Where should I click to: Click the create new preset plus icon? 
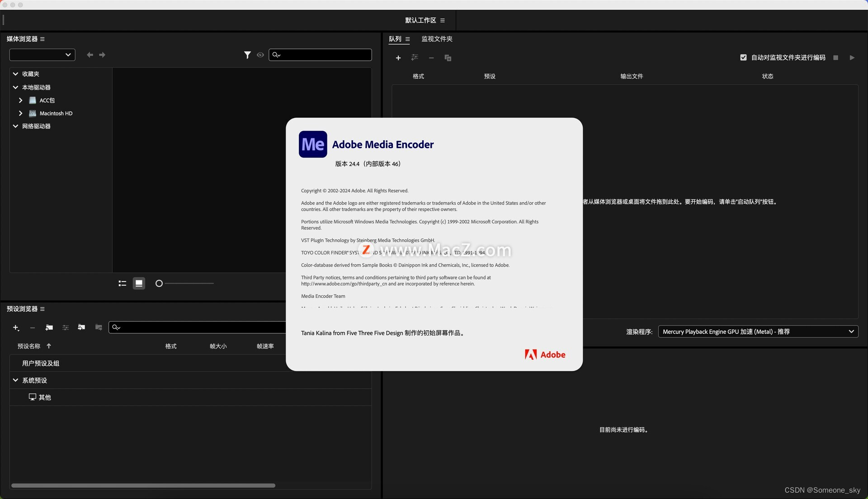(16, 328)
